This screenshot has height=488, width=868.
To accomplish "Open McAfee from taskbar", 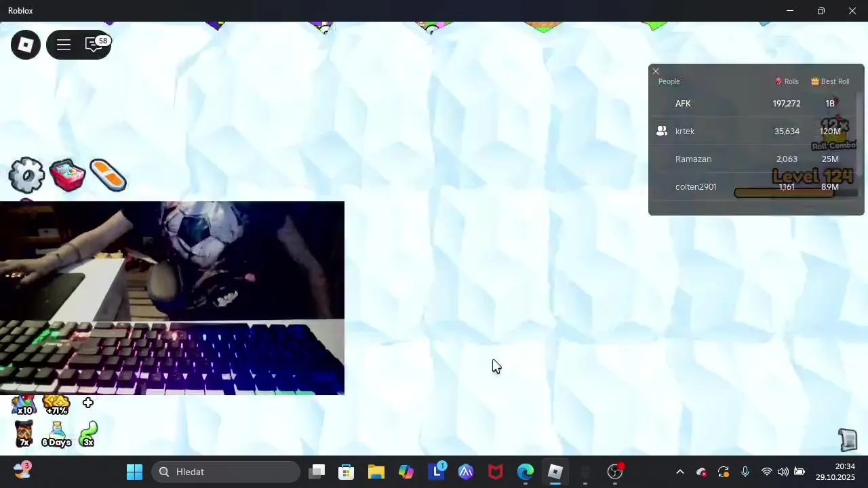I will tap(496, 472).
